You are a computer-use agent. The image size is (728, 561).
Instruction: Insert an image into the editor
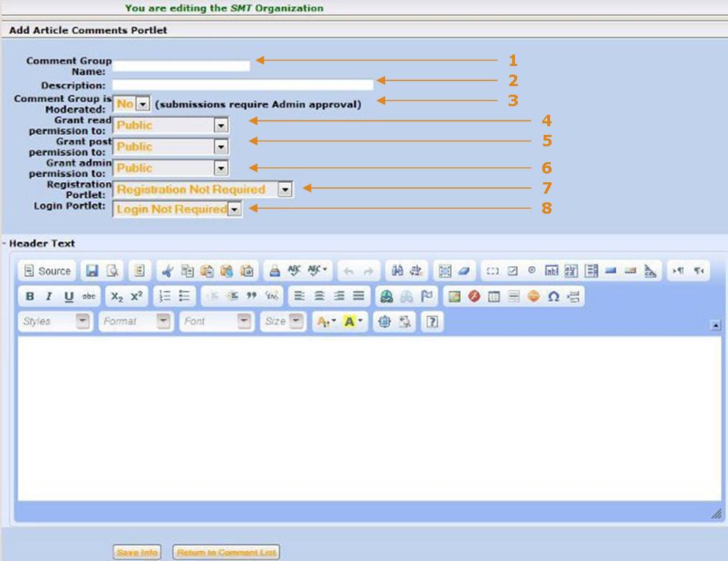(455, 296)
